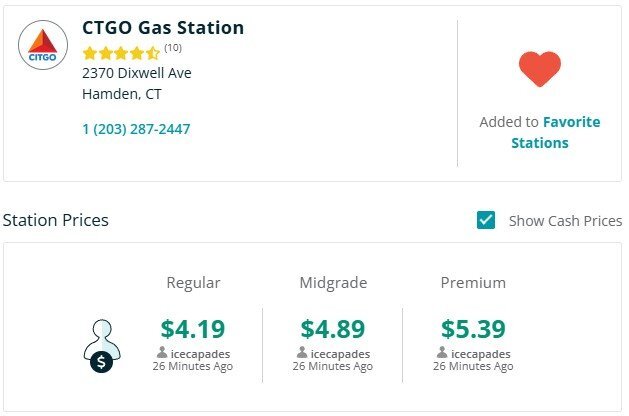
Task: Click the user icon under Premium price
Action: click(442, 353)
